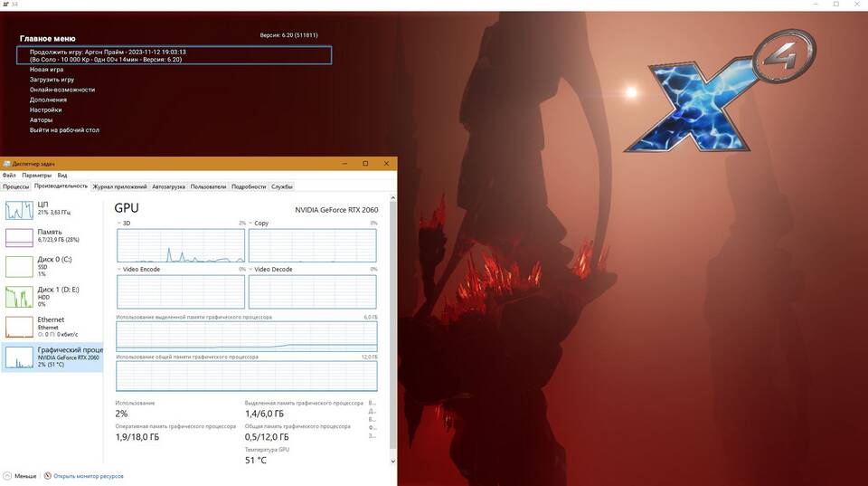Click the dedicated GPU memory usage graph
Screen dimensions: 868x486
point(246,336)
